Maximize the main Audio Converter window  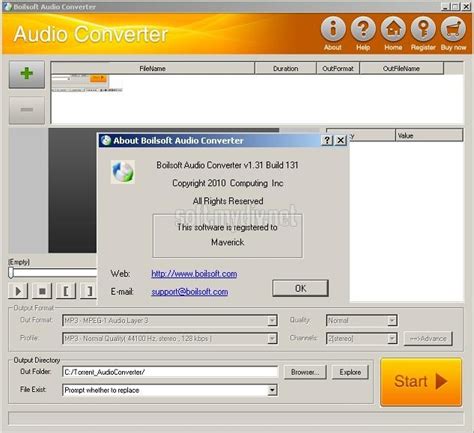point(455,7)
